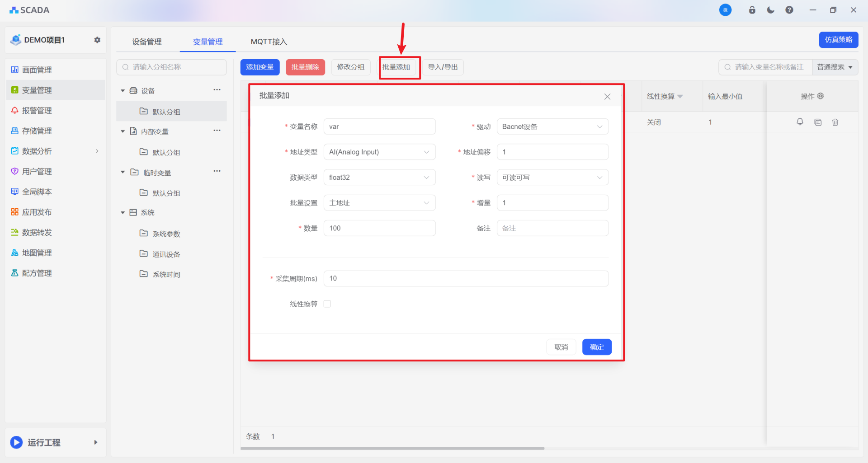Open more options for 设备 group
The height and width of the screenshot is (463, 868).
[217, 90]
